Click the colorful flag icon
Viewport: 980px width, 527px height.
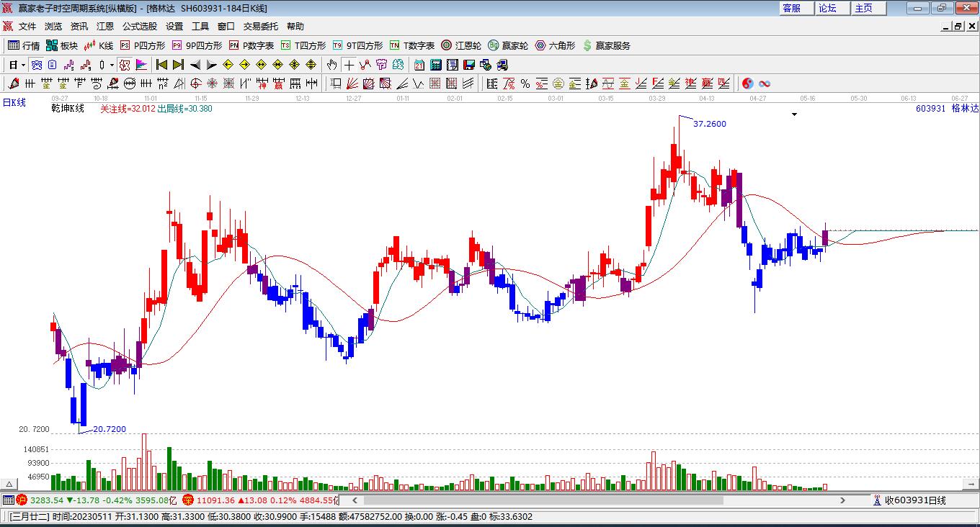click(141, 65)
